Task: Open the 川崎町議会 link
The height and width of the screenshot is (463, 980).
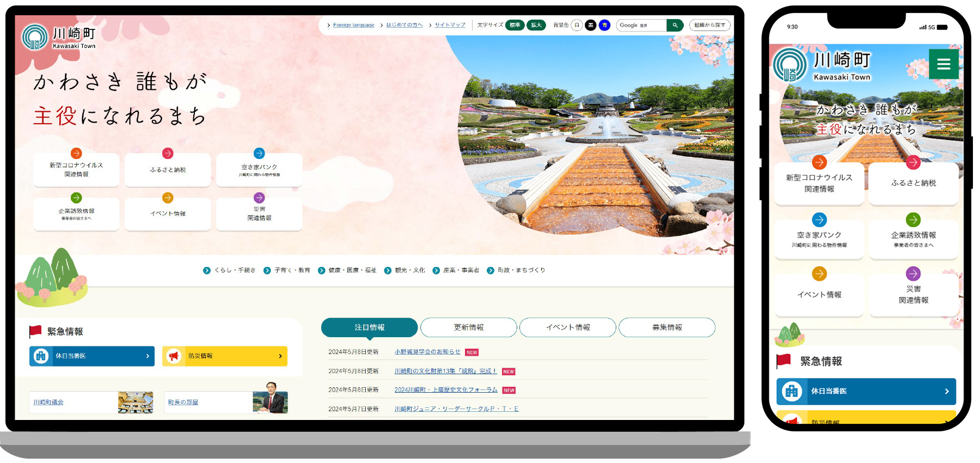Action: (48, 403)
